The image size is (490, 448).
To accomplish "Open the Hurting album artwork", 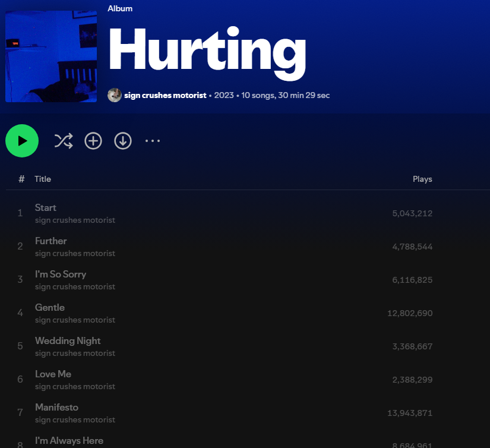I will tap(51, 55).
